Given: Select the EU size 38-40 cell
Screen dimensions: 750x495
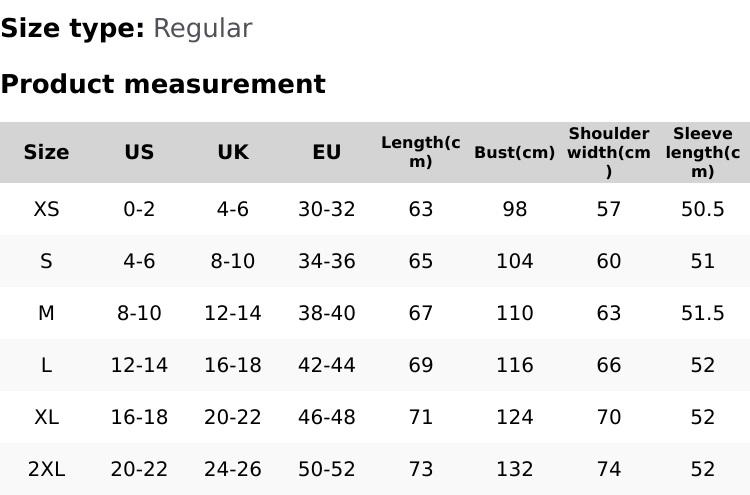Looking at the screenshot, I should [327, 313].
